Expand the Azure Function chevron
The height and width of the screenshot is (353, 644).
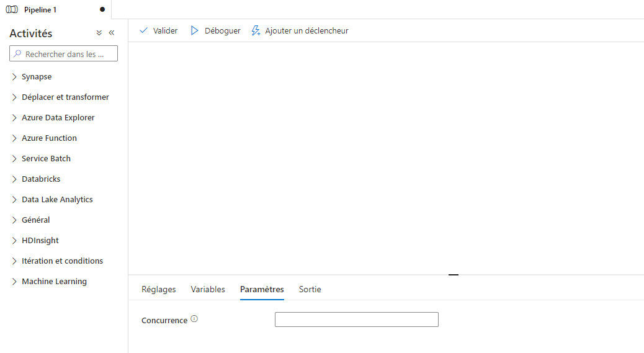(14, 138)
